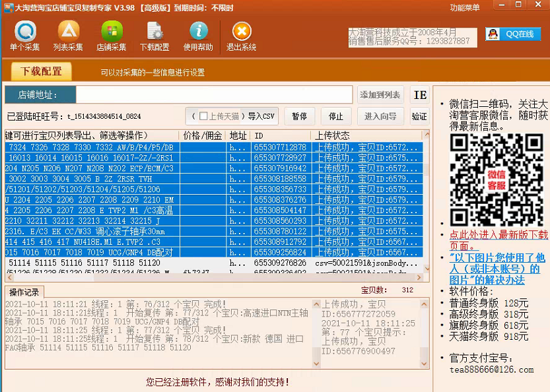Select row with ID 655308780122
The image size is (550, 392).
click(x=214, y=232)
